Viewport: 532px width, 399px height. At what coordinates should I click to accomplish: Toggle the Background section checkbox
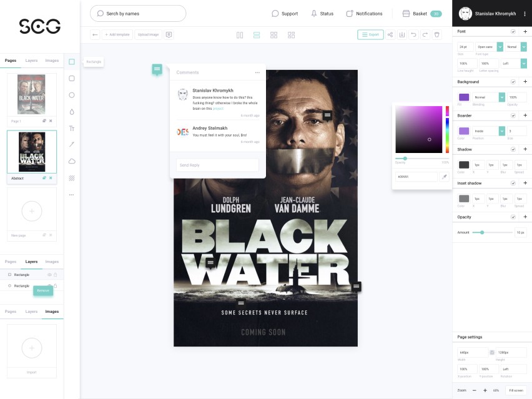(x=513, y=82)
